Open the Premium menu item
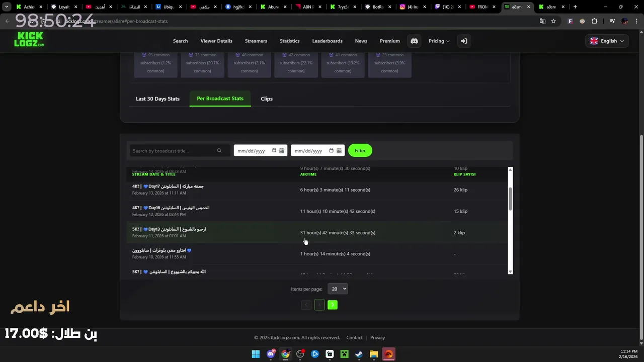The height and width of the screenshot is (362, 644). (x=390, y=41)
